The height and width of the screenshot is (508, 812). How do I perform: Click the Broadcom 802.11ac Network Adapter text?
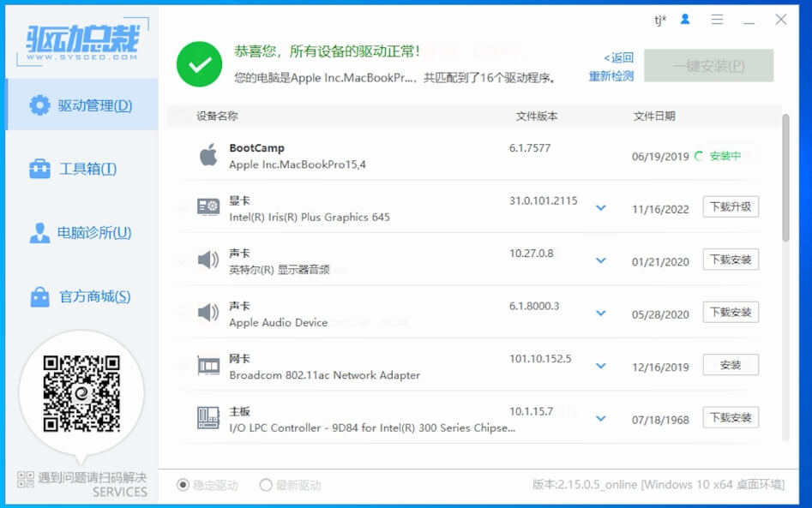[325, 375]
